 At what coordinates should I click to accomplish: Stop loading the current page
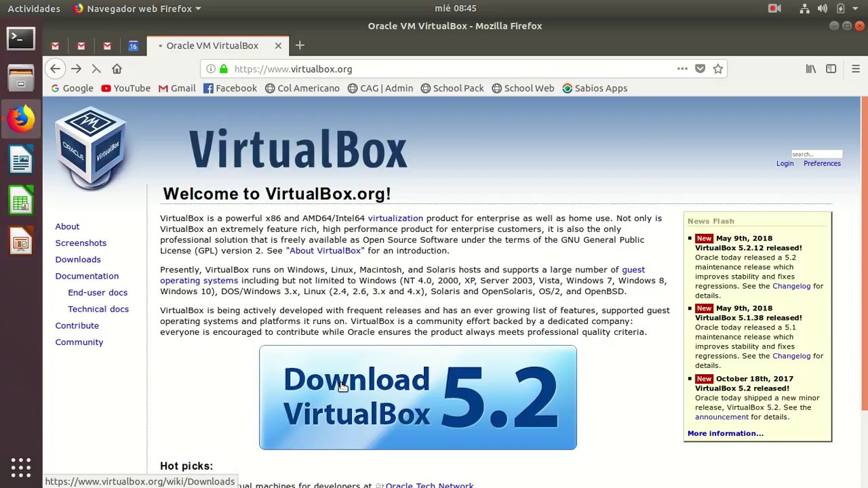coord(96,68)
